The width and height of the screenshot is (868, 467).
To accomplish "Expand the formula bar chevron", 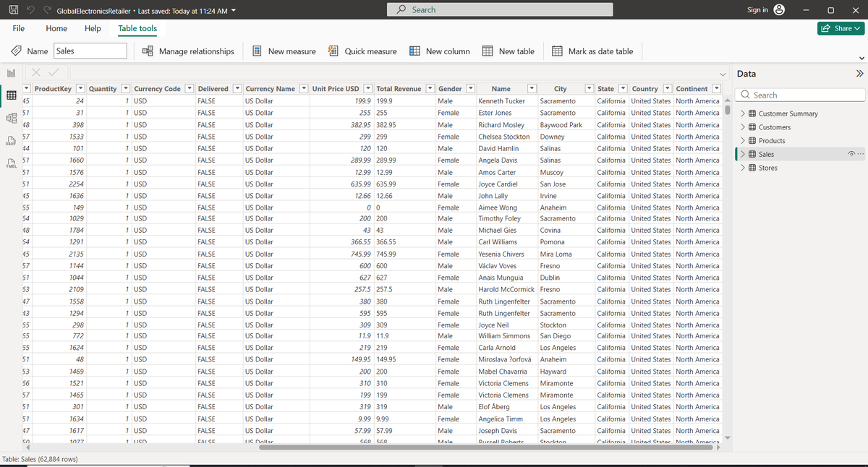I will (724, 74).
